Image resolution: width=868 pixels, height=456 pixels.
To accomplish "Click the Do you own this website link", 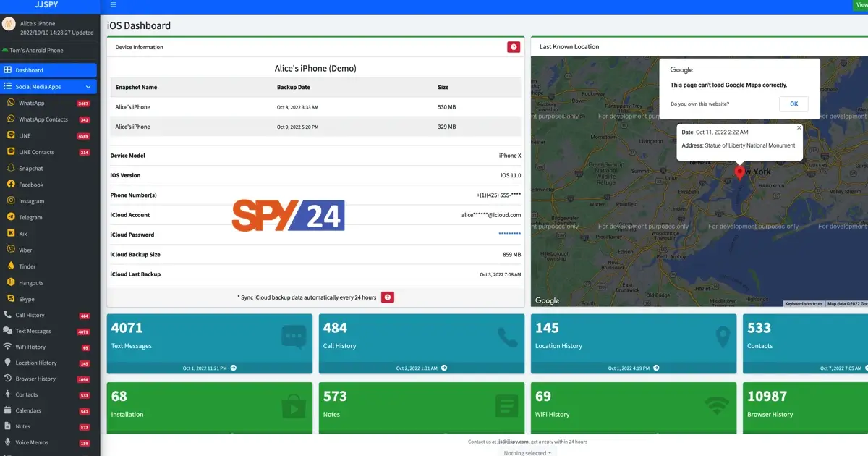I will pyautogui.click(x=699, y=104).
